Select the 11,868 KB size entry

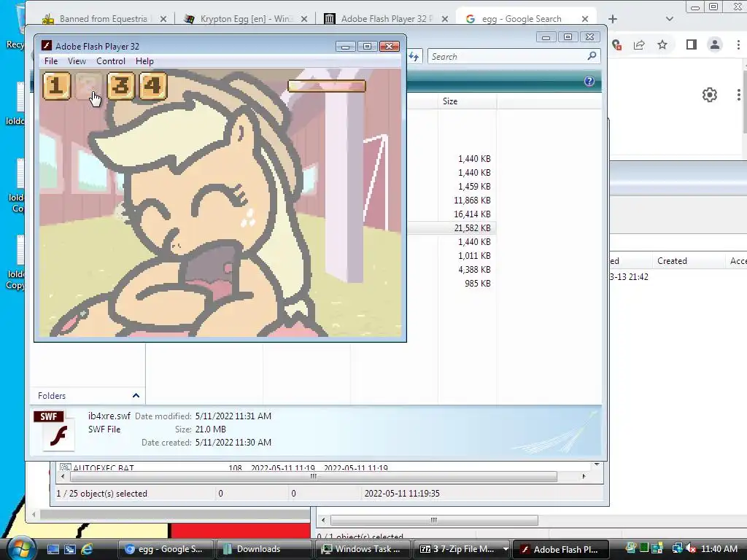472,201
